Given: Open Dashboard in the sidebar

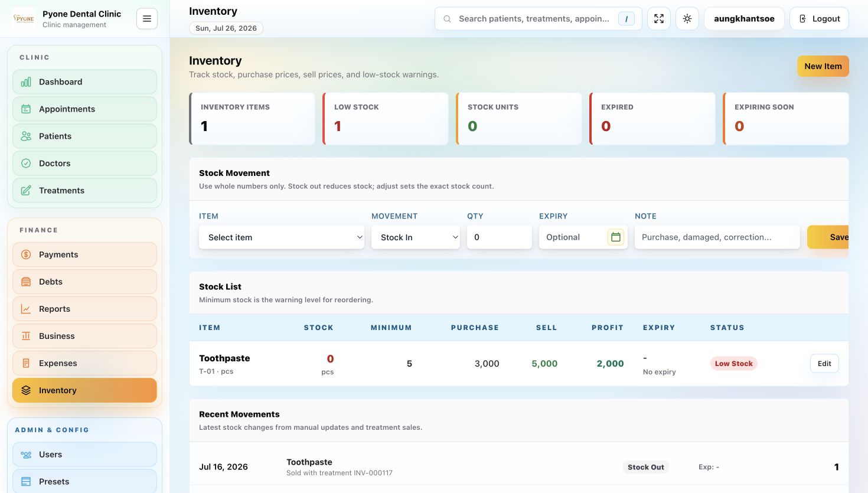Looking at the screenshot, I should tap(84, 82).
